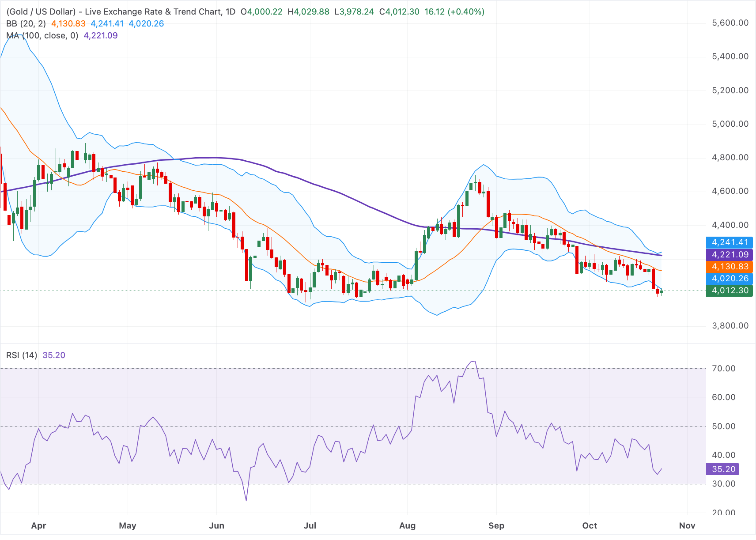Viewport: 756px width, 540px height.
Task: Click the Sep label on time axis
Action: pos(496,525)
